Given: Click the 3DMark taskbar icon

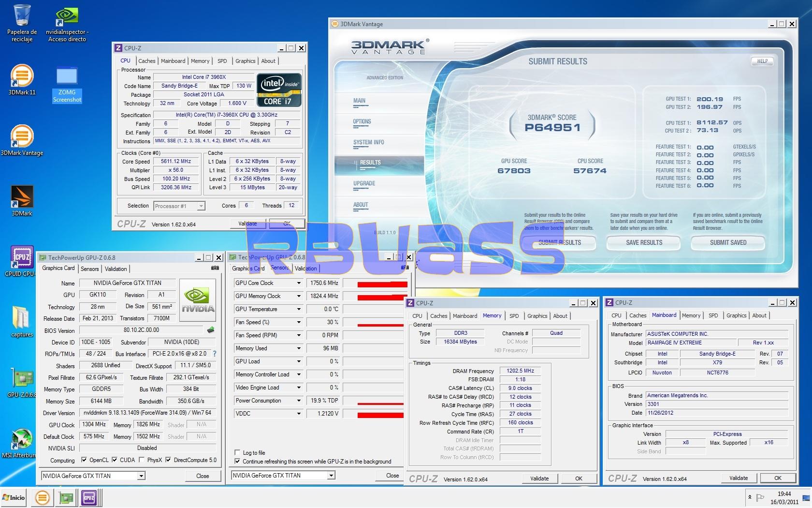Looking at the screenshot, I should (x=43, y=497).
